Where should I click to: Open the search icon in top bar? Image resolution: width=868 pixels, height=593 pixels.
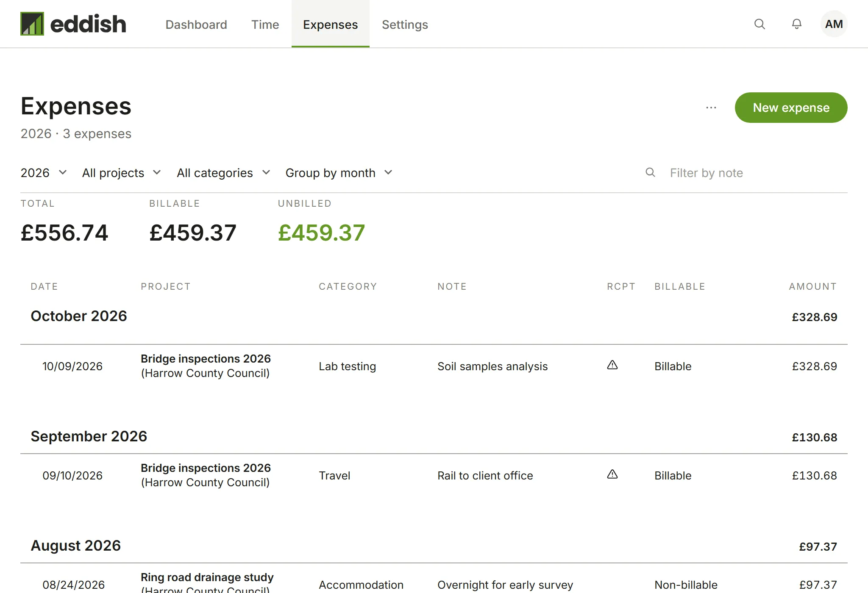click(x=759, y=24)
